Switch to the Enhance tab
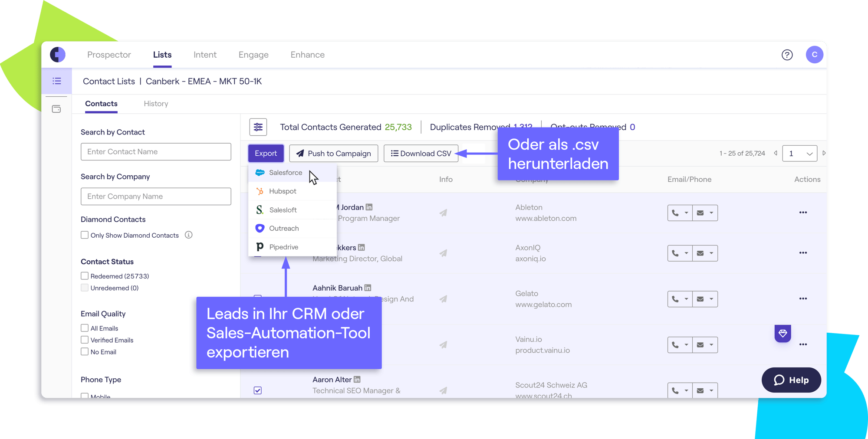868x439 pixels. (308, 55)
